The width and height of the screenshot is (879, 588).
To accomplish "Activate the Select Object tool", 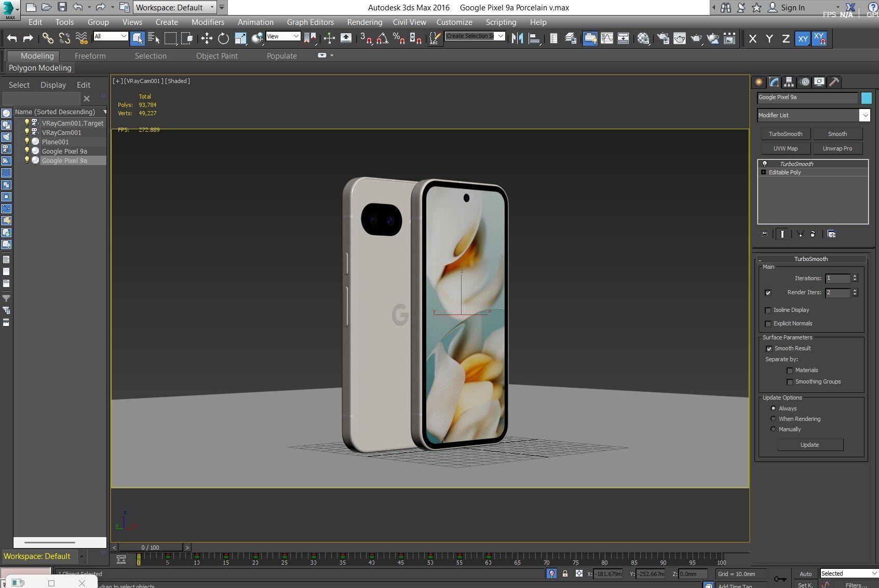I will 137,38.
